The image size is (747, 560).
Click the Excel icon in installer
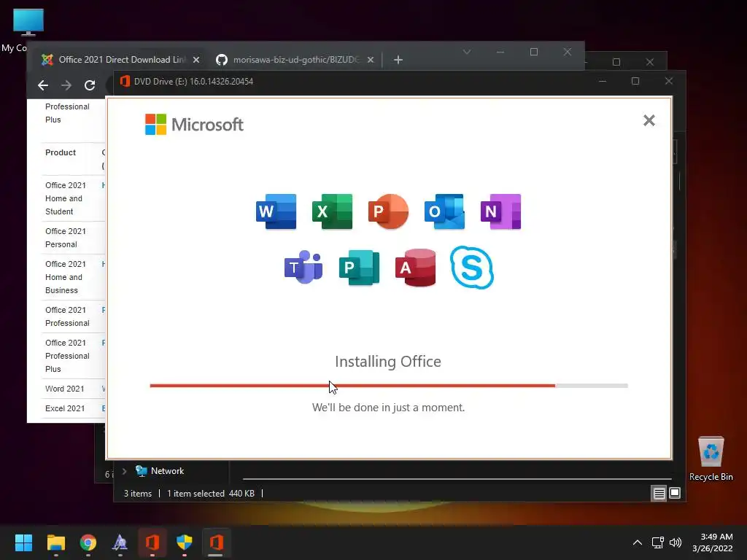point(332,211)
